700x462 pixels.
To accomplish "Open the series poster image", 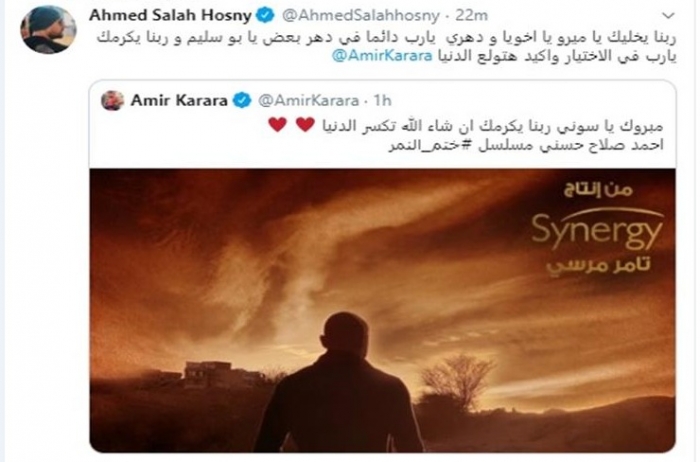I will [x=383, y=311].
